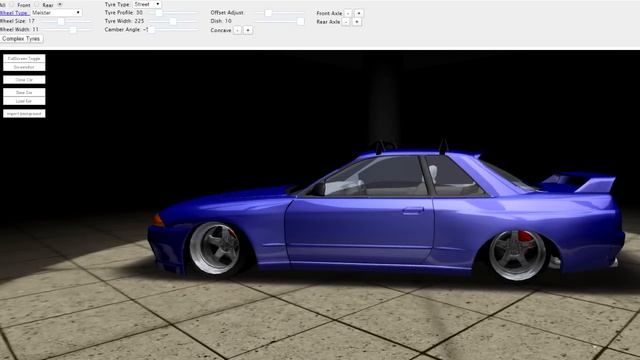
Task: Lower Front Axle with the minus button
Action: (348, 13)
